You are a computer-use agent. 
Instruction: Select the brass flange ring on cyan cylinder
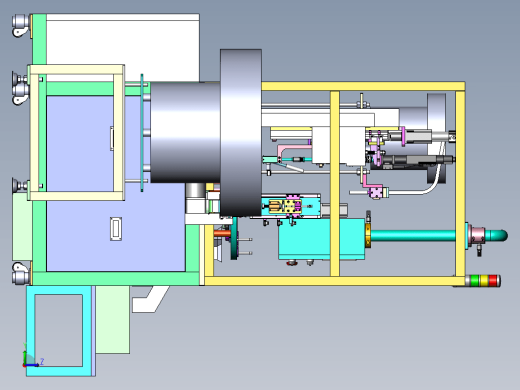(368, 235)
